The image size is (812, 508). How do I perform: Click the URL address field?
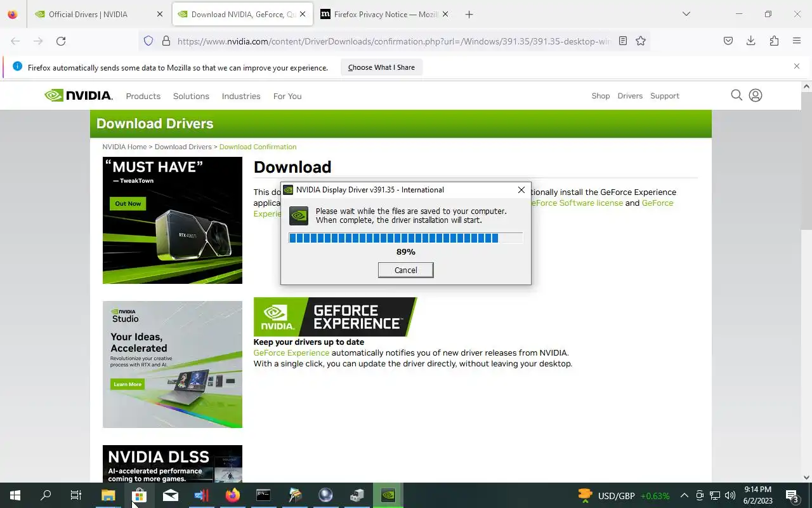tap(393, 41)
